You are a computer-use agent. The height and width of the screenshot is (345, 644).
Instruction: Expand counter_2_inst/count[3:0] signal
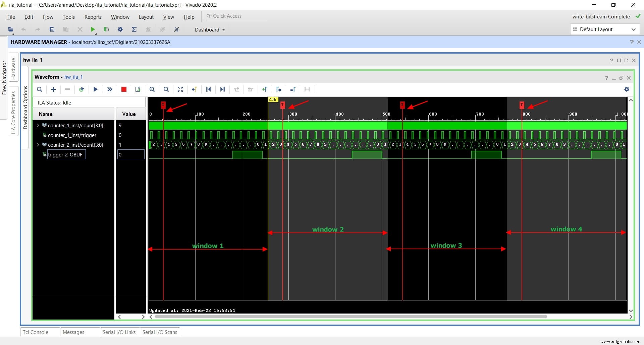[38, 145]
